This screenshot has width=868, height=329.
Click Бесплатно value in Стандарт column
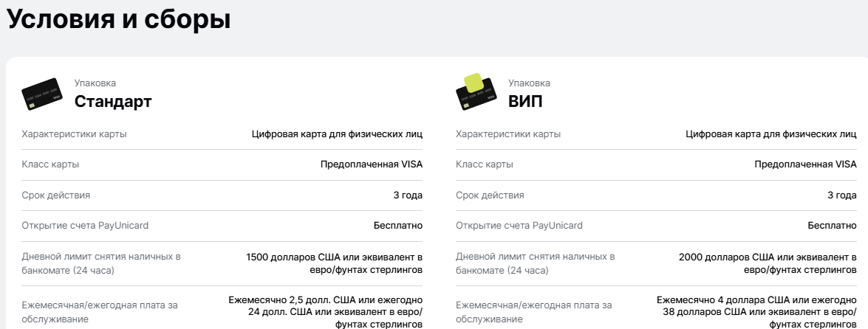(x=398, y=226)
